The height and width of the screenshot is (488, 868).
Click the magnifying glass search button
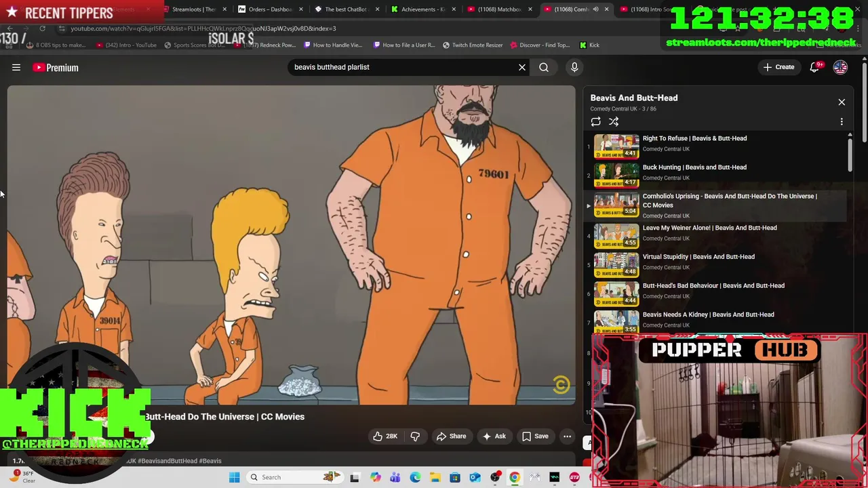click(x=544, y=67)
